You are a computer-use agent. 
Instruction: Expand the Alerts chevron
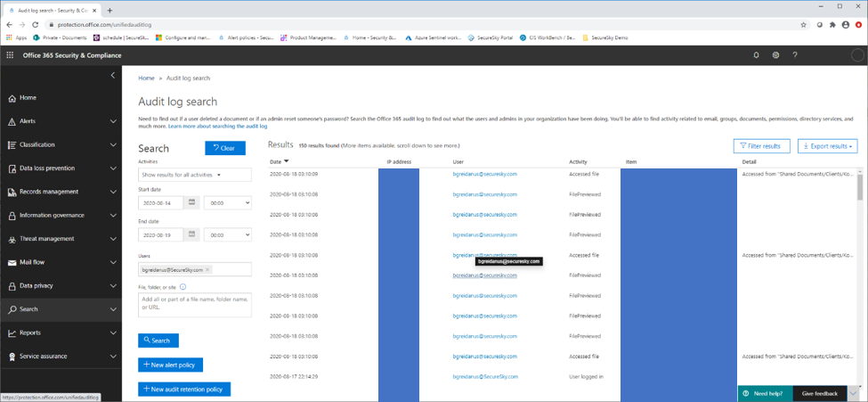coord(113,121)
